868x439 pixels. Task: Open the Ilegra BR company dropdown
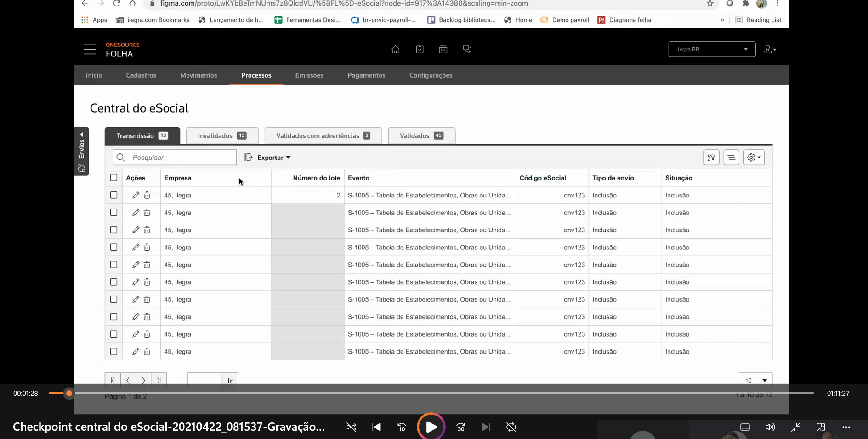(712, 49)
